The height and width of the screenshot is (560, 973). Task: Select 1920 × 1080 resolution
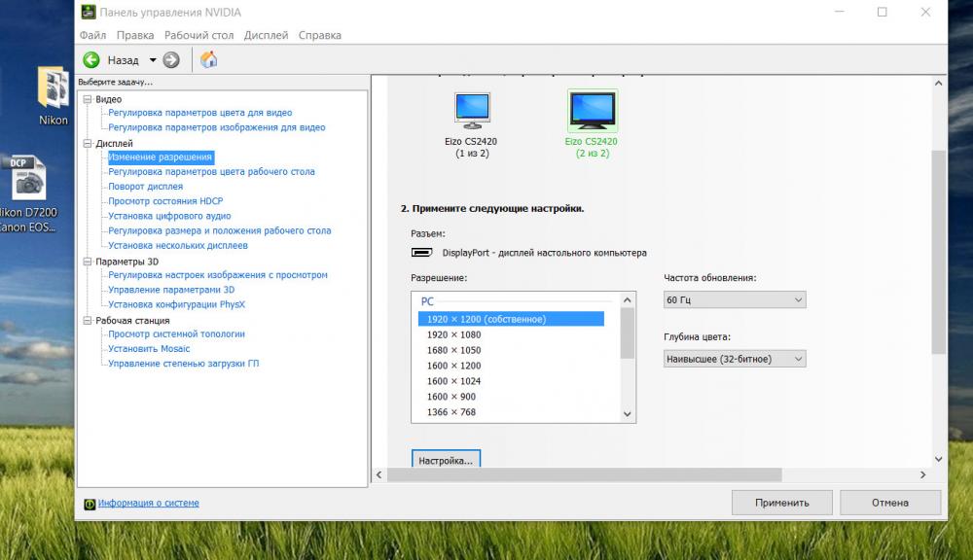[x=453, y=334]
